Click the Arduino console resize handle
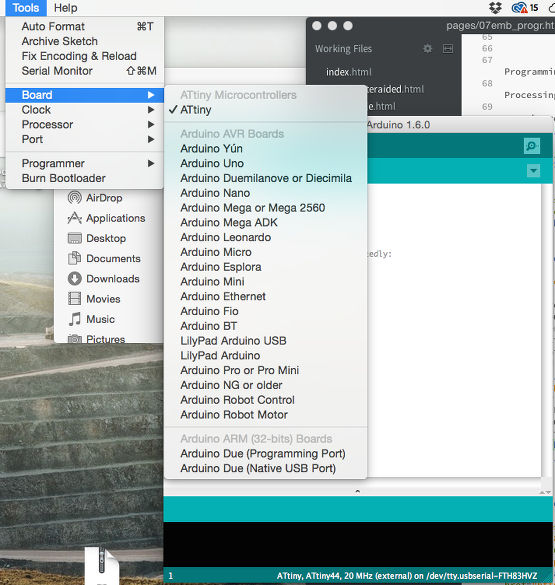 coord(358,491)
